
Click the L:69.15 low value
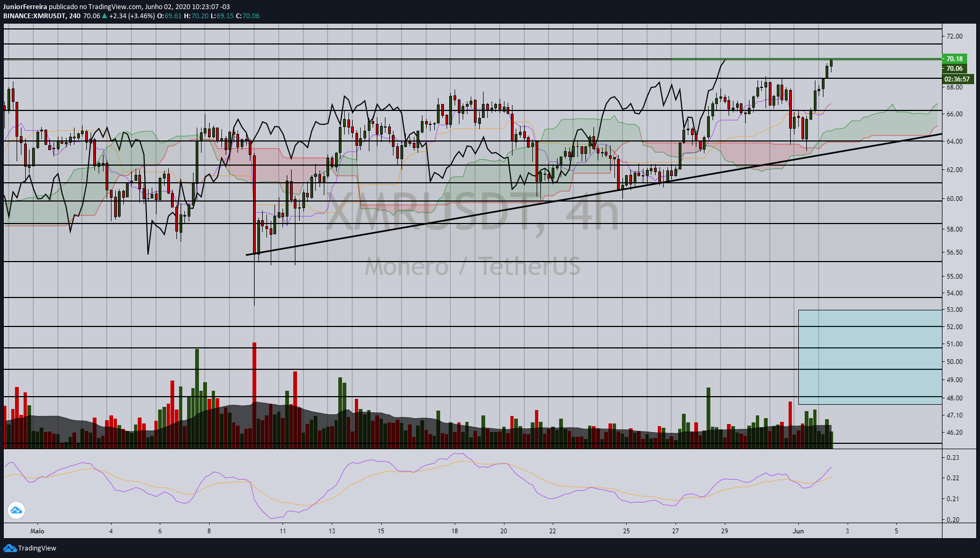tap(222, 16)
